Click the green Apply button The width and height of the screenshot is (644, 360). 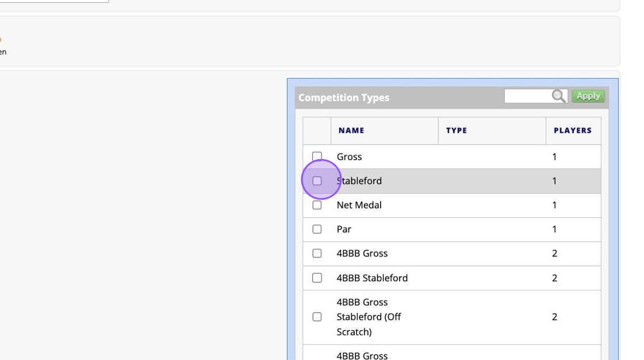point(588,96)
